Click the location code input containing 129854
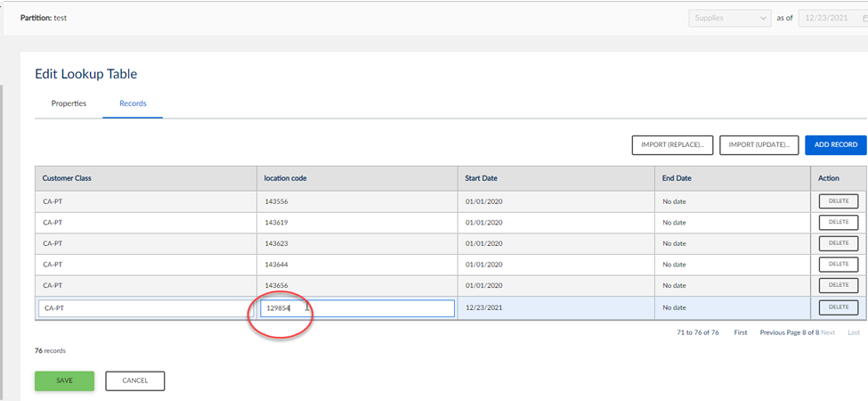The width and height of the screenshot is (868, 401). point(357,308)
